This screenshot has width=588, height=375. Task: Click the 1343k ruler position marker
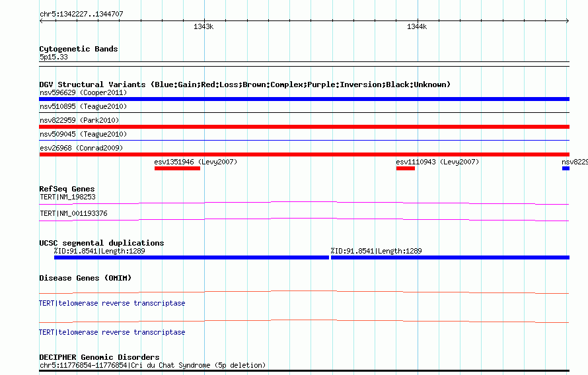tap(203, 26)
